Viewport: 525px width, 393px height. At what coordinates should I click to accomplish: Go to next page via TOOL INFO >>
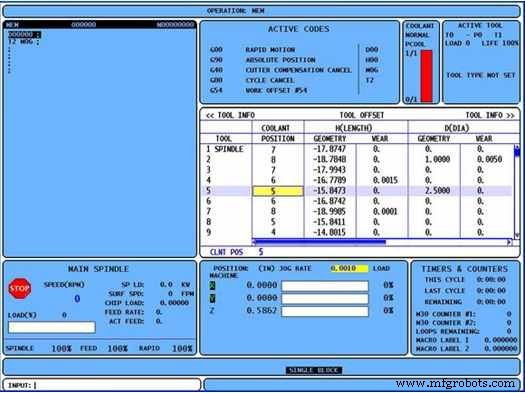pyautogui.click(x=490, y=115)
